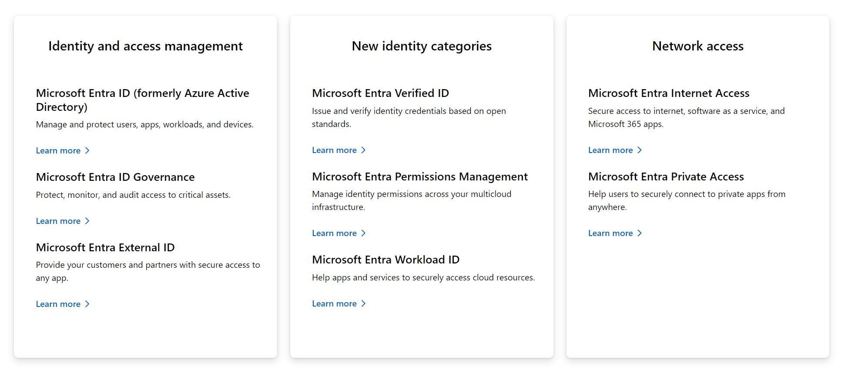Image resolution: width=868 pixels, height=373 pixels.
Task: Click text 'Issue and verify identity credentials based on open standards'
Action: tap(409, 117)
